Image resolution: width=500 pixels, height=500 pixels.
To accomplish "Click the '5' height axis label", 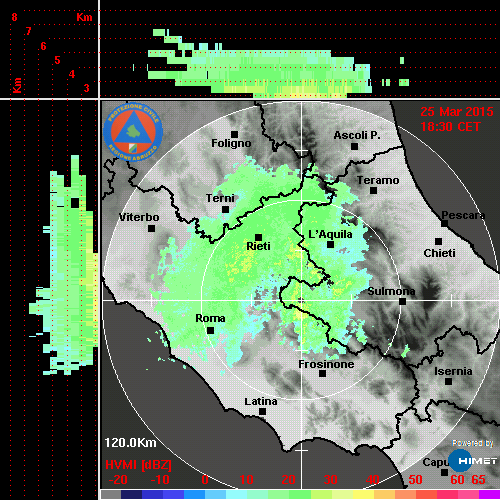I will pos(57,60).
